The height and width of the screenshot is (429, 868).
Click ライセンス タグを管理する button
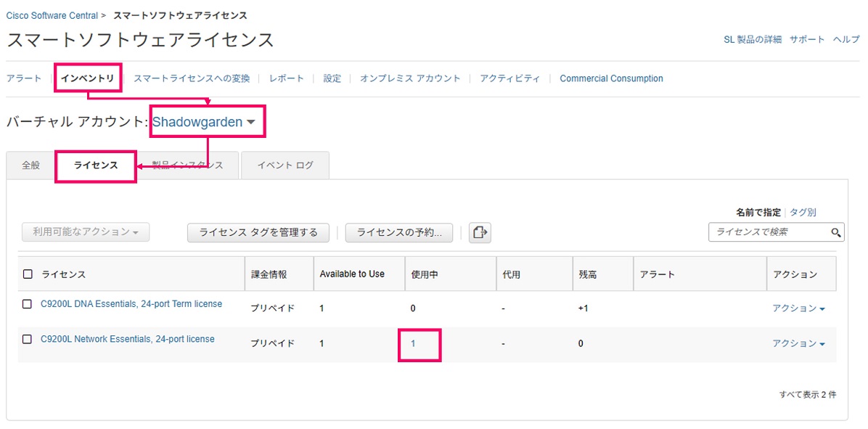tap(258, 232)
